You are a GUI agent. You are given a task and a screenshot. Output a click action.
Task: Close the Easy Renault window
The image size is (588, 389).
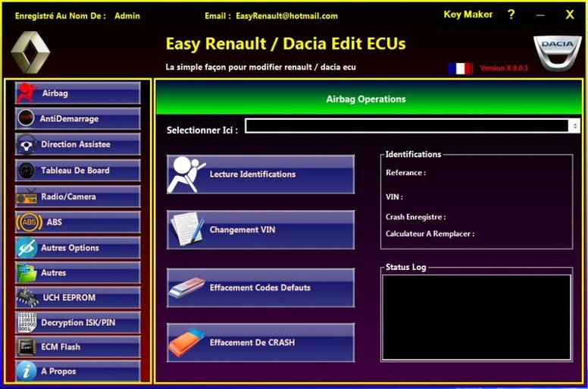pyautogui.click(x=570, y=14)
